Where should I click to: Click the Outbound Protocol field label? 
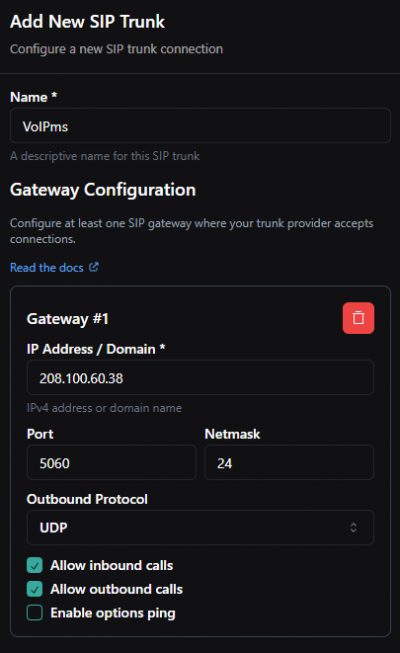(x=87, y=499)
